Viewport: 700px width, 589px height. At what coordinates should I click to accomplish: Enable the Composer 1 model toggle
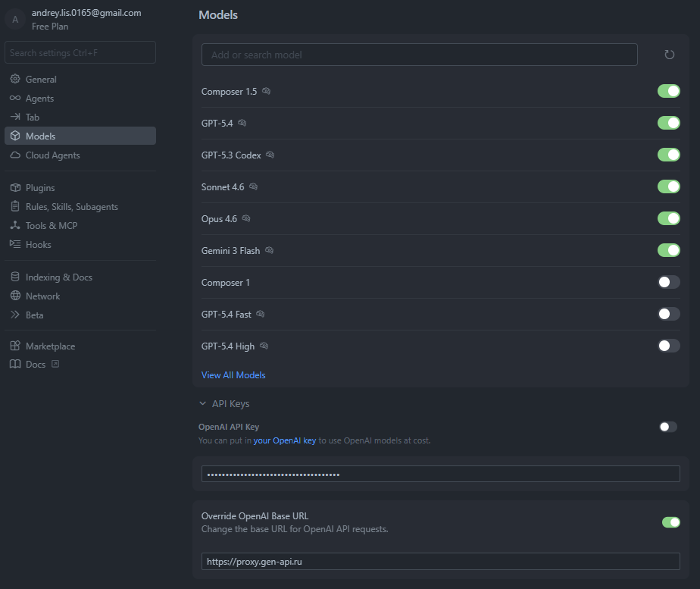668,282
